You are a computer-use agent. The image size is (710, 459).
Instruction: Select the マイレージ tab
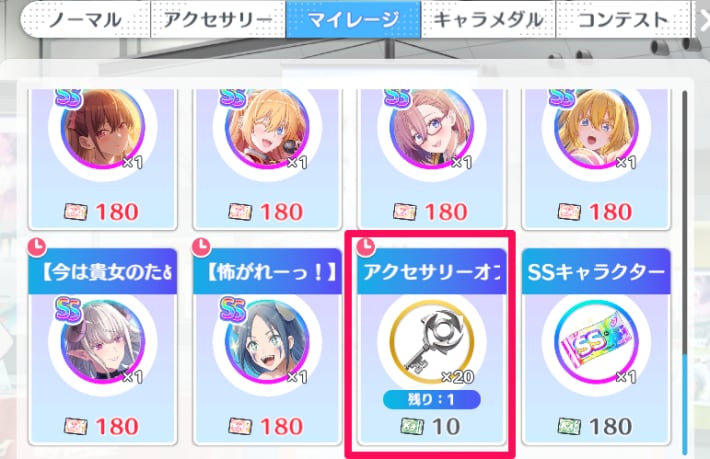tap(353, 19)
